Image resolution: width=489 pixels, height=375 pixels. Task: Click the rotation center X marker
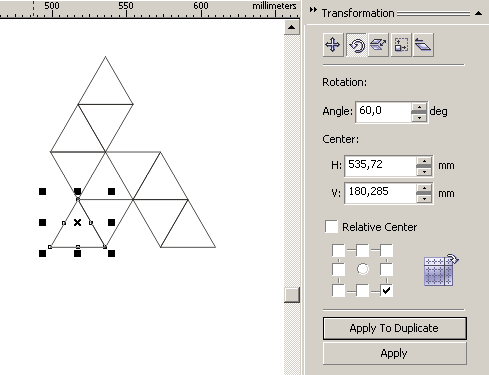click(x=77, y=222)
